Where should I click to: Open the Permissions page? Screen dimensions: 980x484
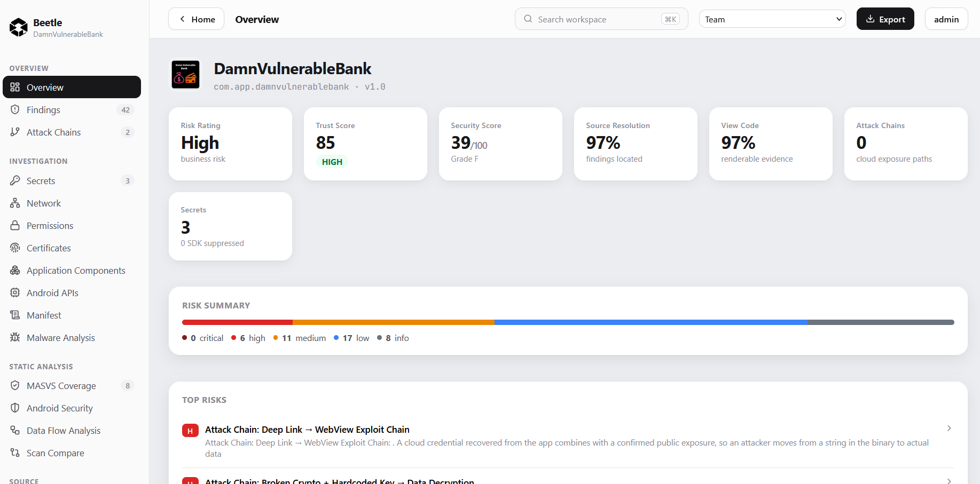72,225
